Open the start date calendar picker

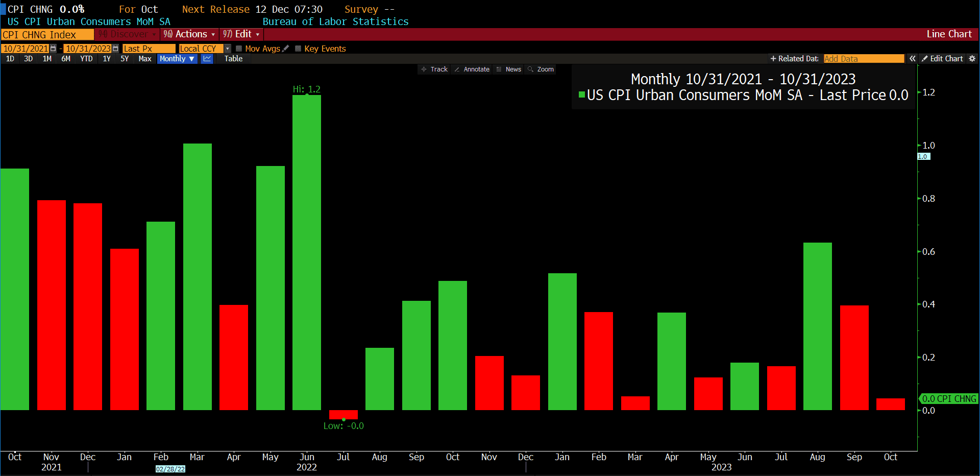coord(53,49)
